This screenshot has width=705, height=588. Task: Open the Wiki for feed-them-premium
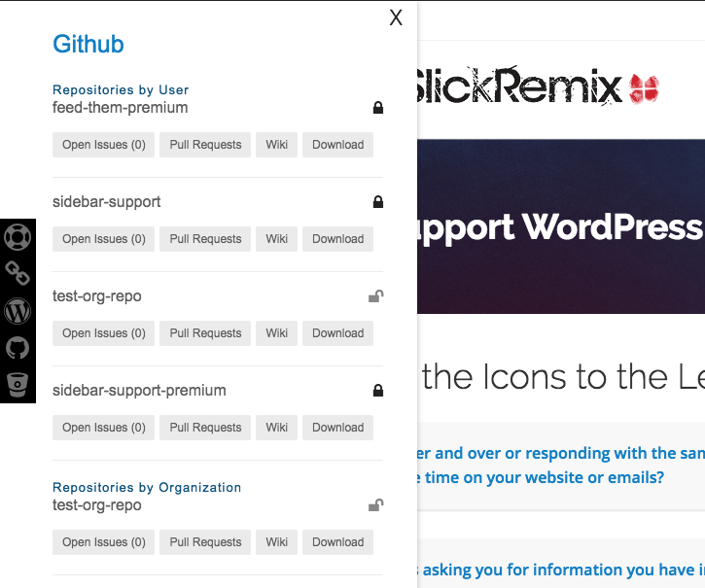[x=276, y=145]
